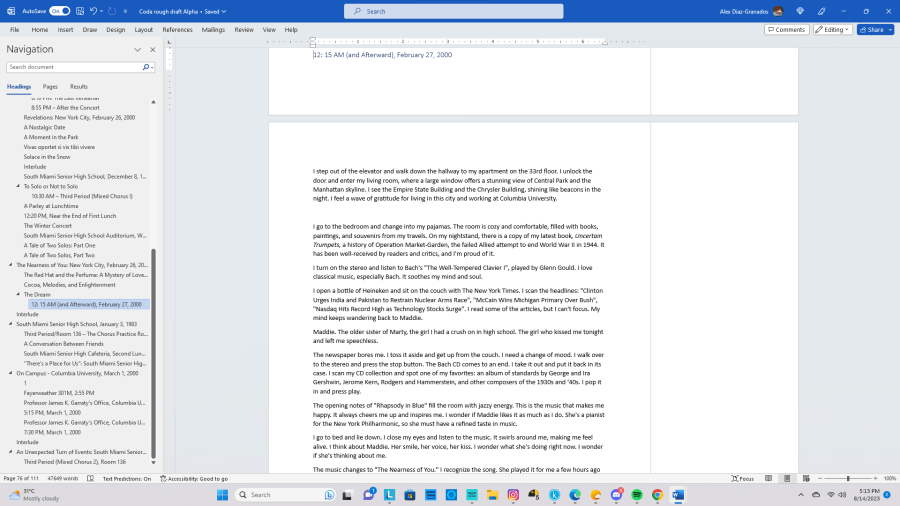Close the Navigation pane with X

[x=153, y=49]
